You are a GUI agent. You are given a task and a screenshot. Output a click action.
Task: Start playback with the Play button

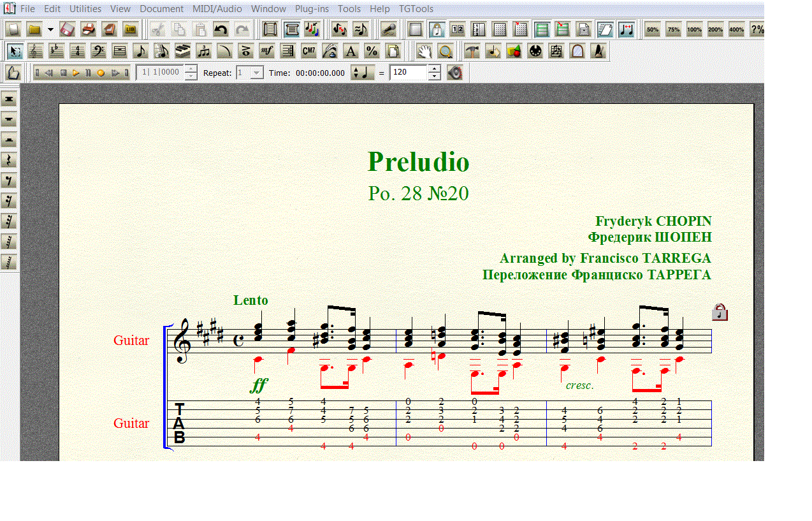[76, 73]
